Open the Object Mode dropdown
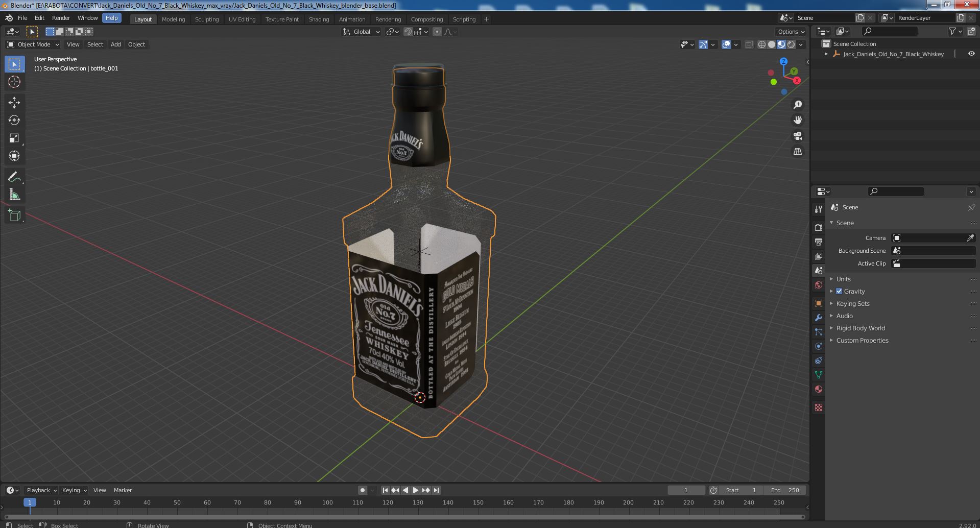Image resolution: width=980 pixels, height=528 pixels. pos(33,44)
